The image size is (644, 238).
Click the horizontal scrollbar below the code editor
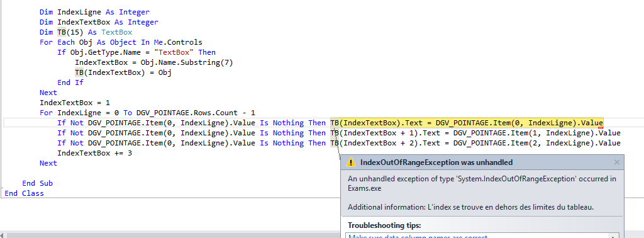tap(170, 235)
